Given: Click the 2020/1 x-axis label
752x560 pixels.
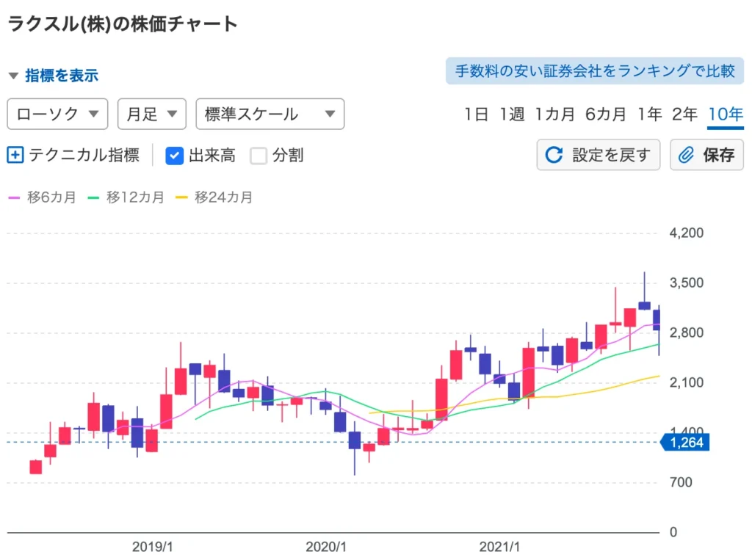Looking at the screenshot, I should click(x=326, y=547).
